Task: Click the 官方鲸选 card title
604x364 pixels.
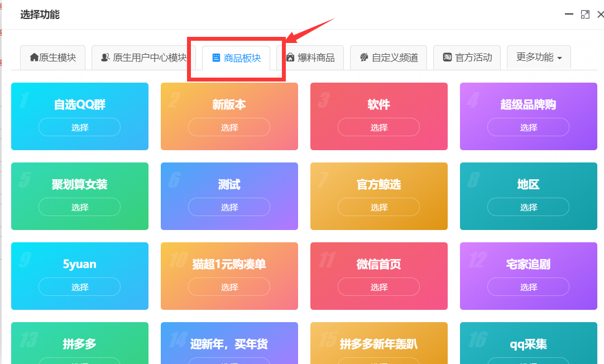Action: (378, 184)
